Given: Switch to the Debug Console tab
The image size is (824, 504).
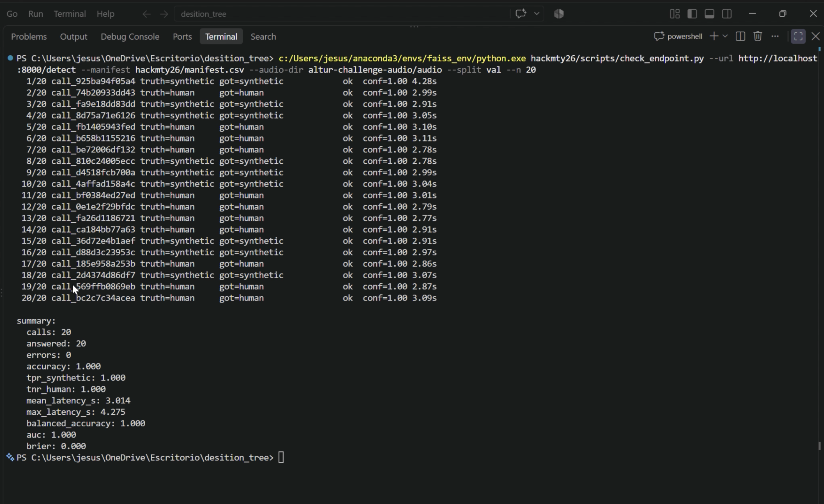Looking at the screenshot, I should [x=130, y=36].
